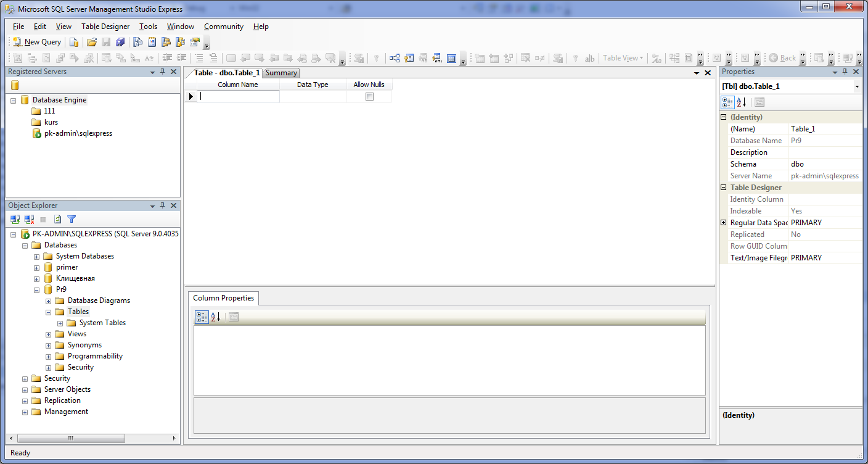Expand the Server Objects node
The height and width of the screenshot is (464, 868).
click(25, 389)
